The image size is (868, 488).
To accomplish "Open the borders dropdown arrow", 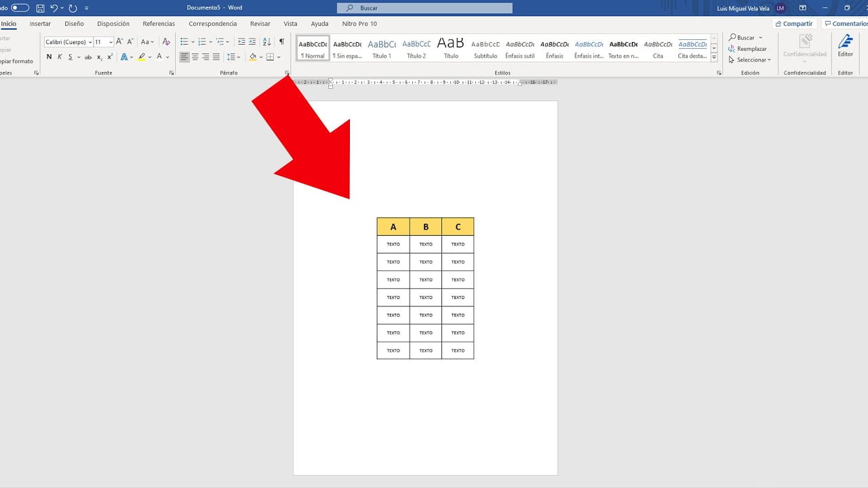I will (x=279, y=57).
